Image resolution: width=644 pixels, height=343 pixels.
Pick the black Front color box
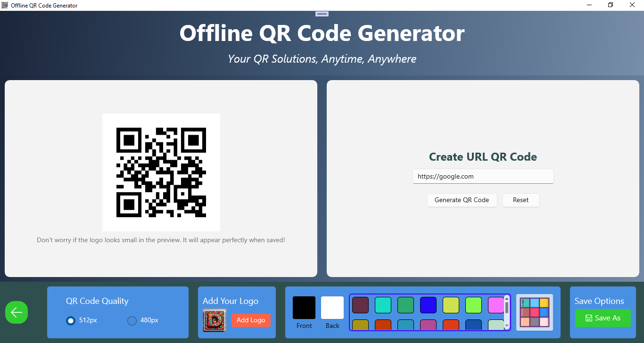(x=304, y=308)
